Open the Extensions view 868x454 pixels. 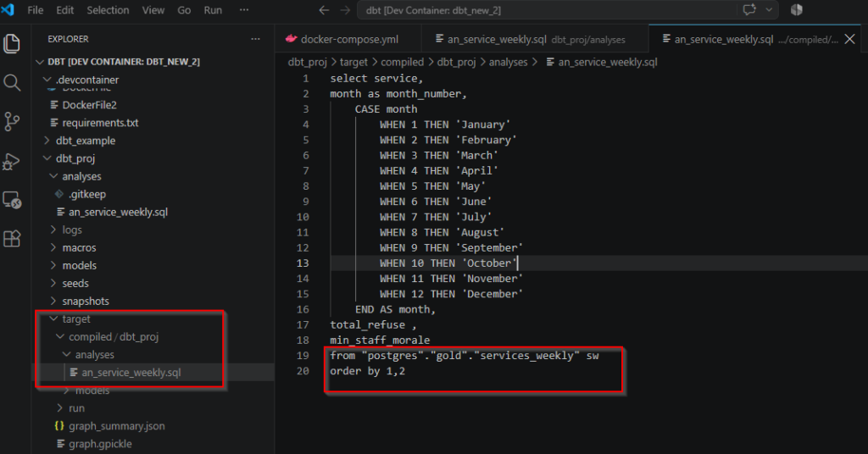pyautogui.click(x=12, y=239)
